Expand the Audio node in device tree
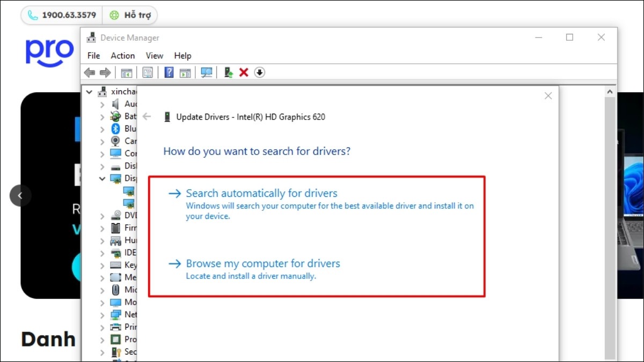The height and width of the screenshot is (362, 644). point(102,104)
